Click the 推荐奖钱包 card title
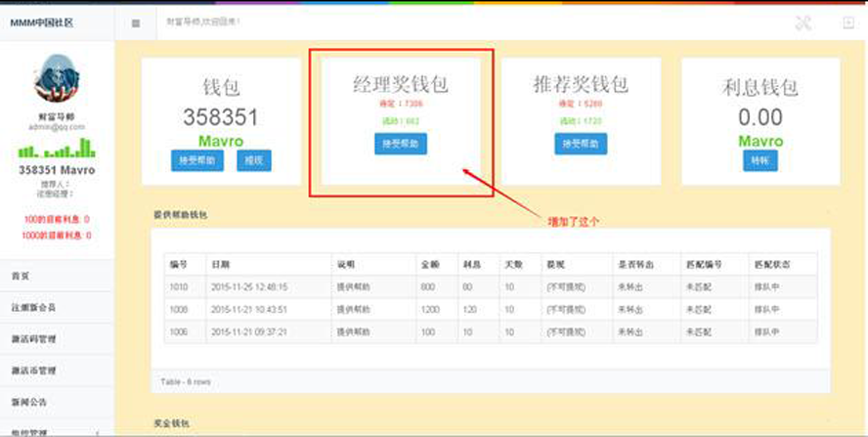Image resolution: width=868 pixels, height=437 pixels. point(581,85)
